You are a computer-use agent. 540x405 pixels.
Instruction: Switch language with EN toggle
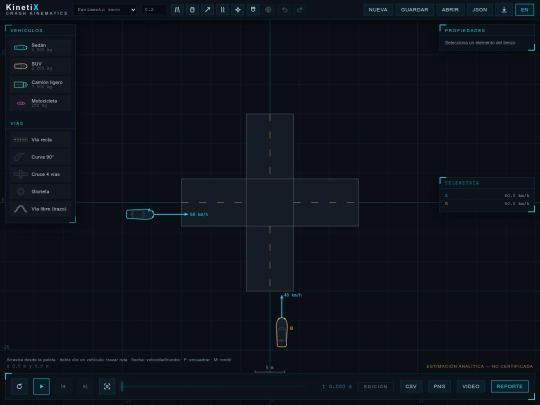coord(524,10)
